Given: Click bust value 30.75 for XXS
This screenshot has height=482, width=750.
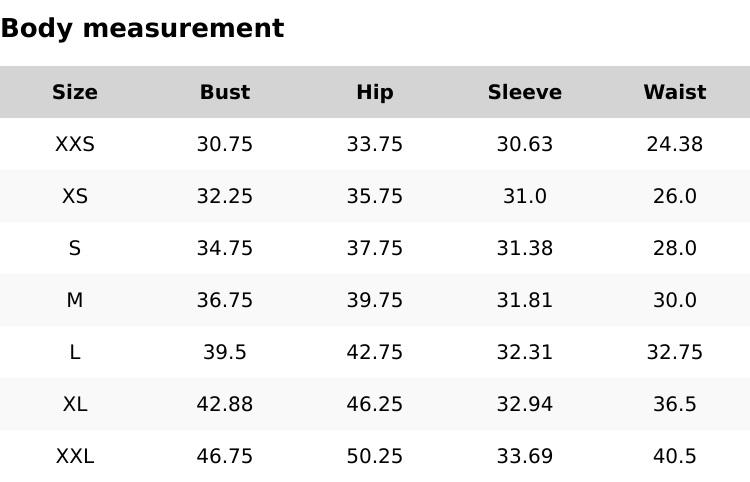Looking at the screenshot, I should point(225,144).
